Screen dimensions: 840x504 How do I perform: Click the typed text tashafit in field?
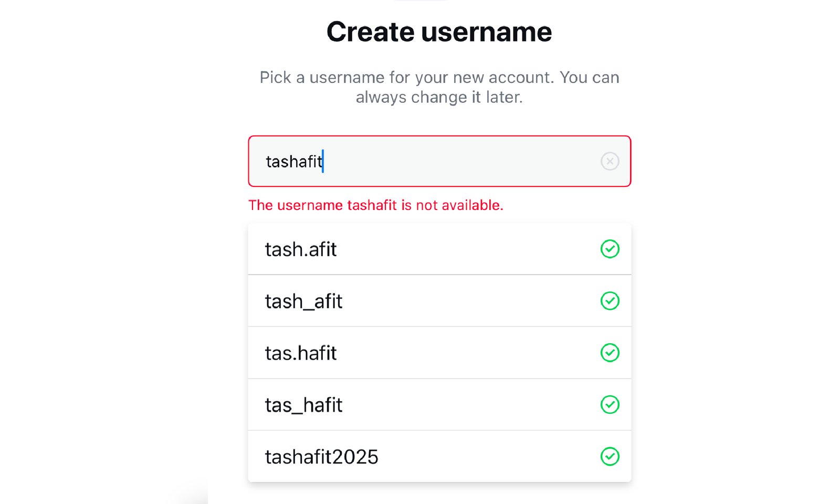tap(294, 161)
